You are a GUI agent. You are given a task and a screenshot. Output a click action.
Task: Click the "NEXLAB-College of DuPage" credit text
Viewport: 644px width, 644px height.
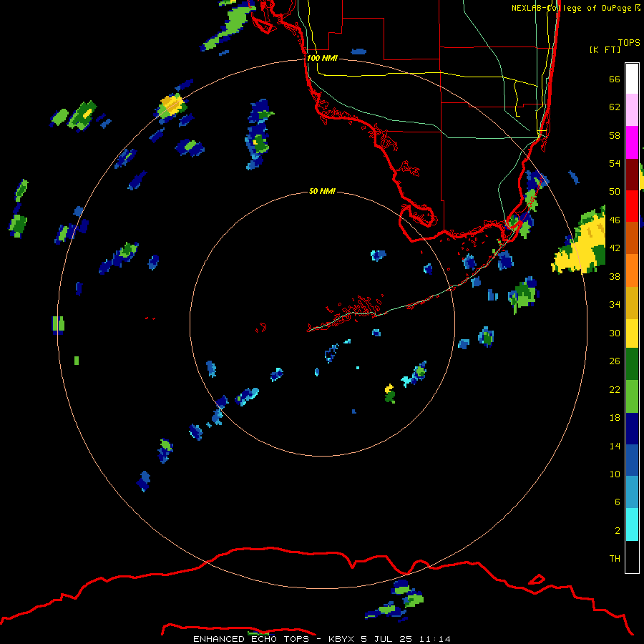point(572,8)
